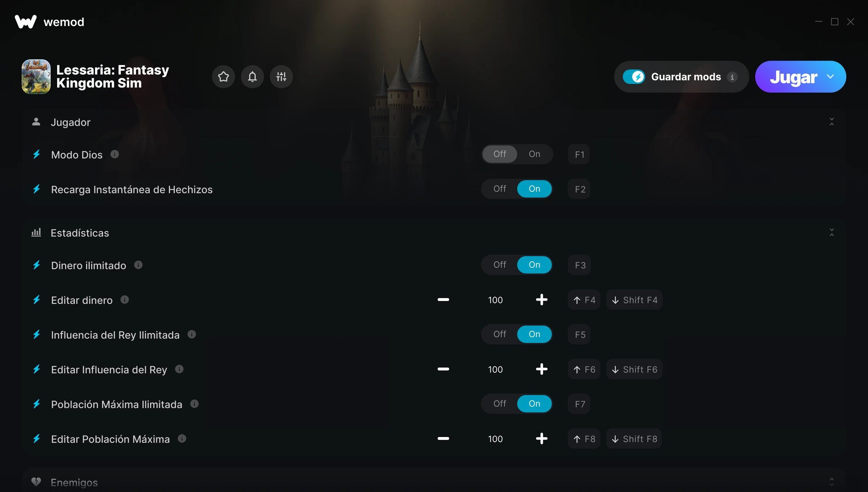The width and height of the screenshot is (868, 492).
Task: Add game to favorites with star icon
Action: (x=224, y=77)
